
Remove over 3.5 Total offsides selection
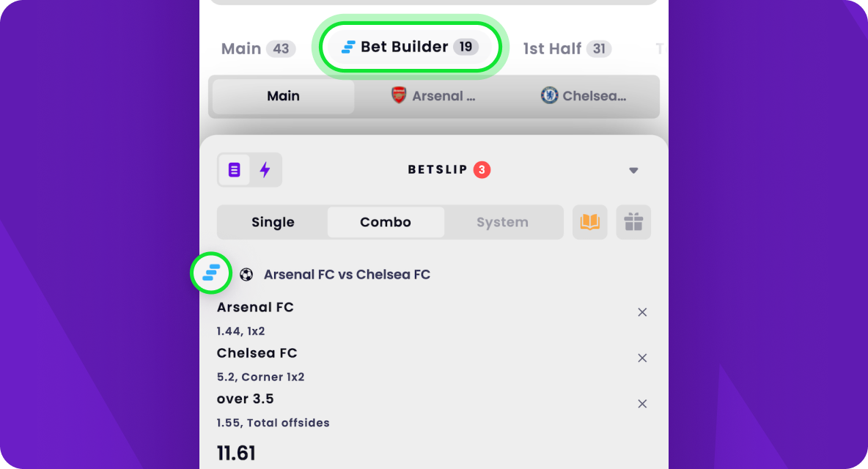pyautogui.click(x=642, y=404)
